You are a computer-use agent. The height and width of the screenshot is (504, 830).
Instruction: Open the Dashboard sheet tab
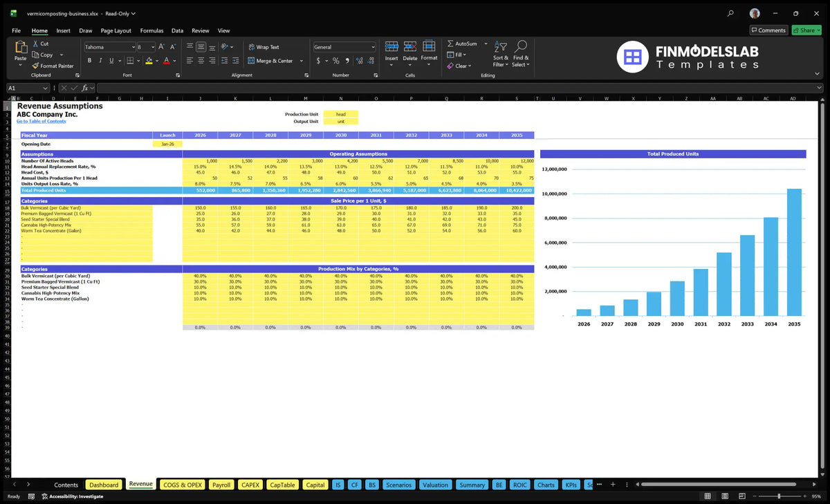click(x=104, y=485)
